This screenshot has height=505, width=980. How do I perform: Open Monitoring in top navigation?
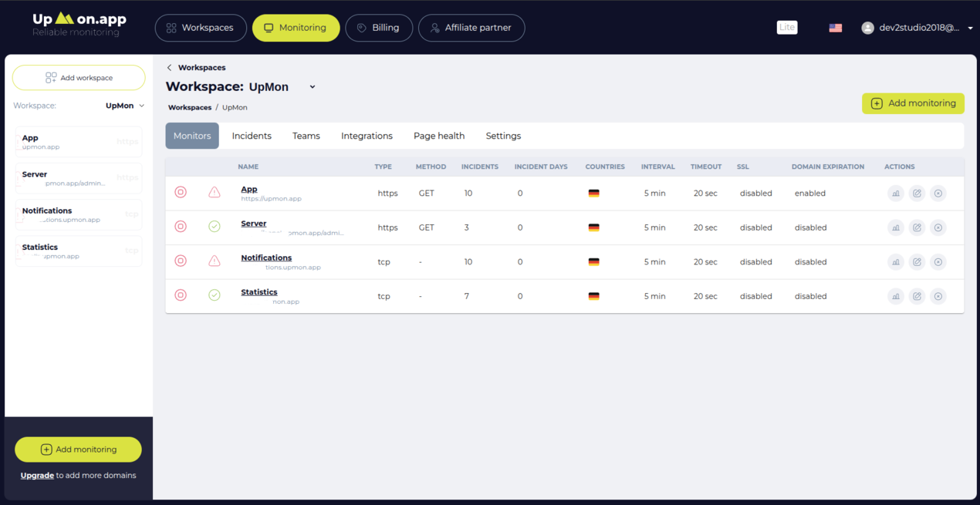tap(296, 28)
